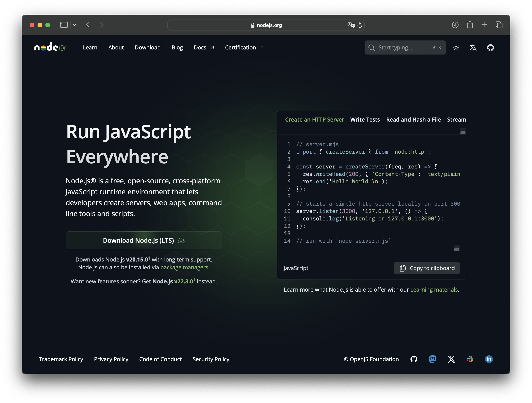
Task: Click Safari's translate page icon
Action: [x=351, y=25]
